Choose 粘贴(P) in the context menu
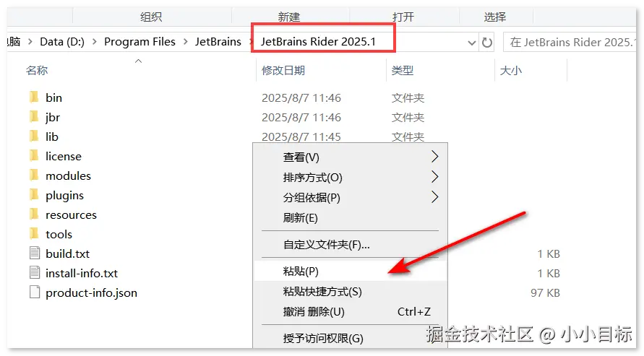 [350, 271]
